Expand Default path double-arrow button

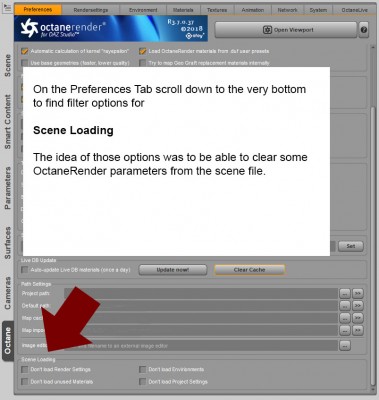(x=358, y=306)
